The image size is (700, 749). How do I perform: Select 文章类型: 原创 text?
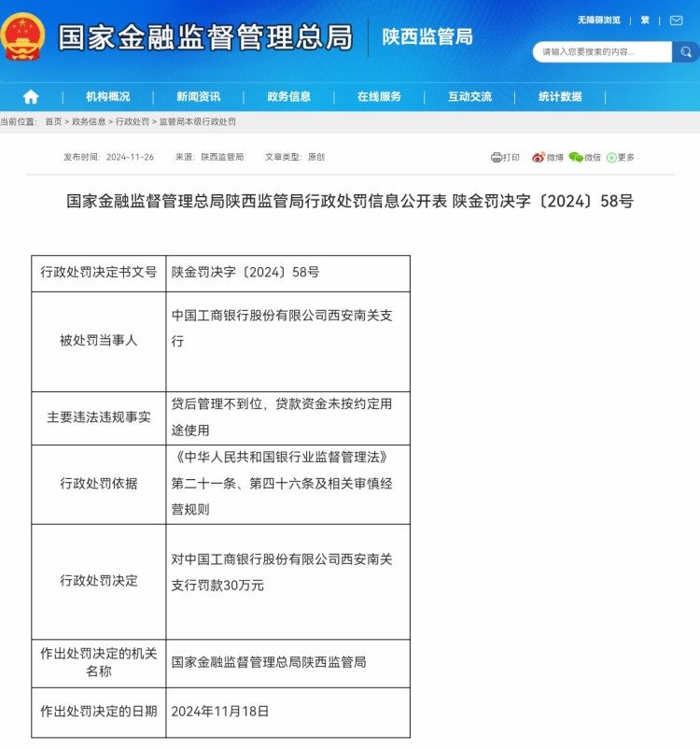(295, 157)
